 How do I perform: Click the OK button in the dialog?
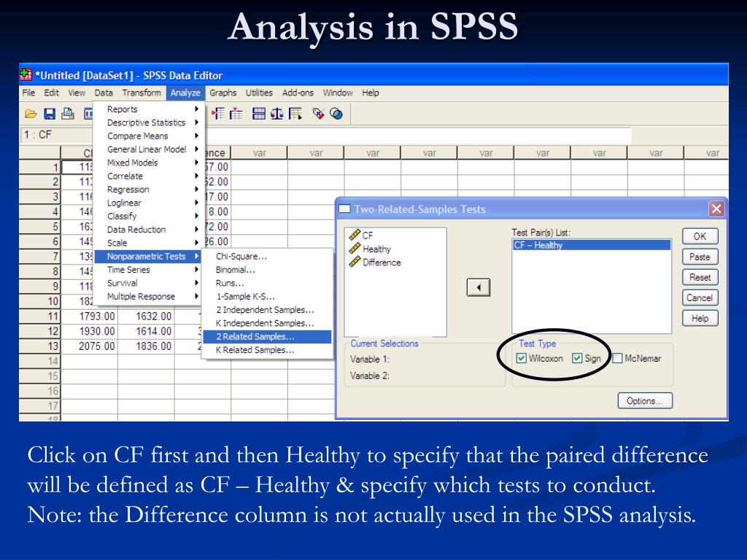(700, 236)
